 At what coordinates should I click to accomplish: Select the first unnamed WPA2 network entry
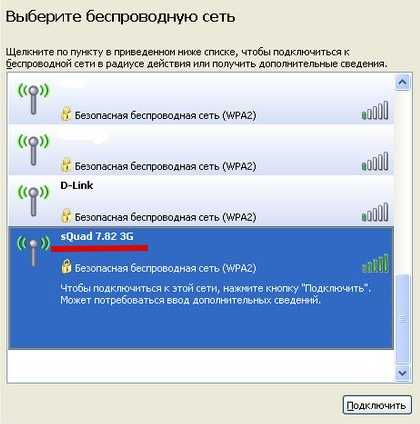201,99
